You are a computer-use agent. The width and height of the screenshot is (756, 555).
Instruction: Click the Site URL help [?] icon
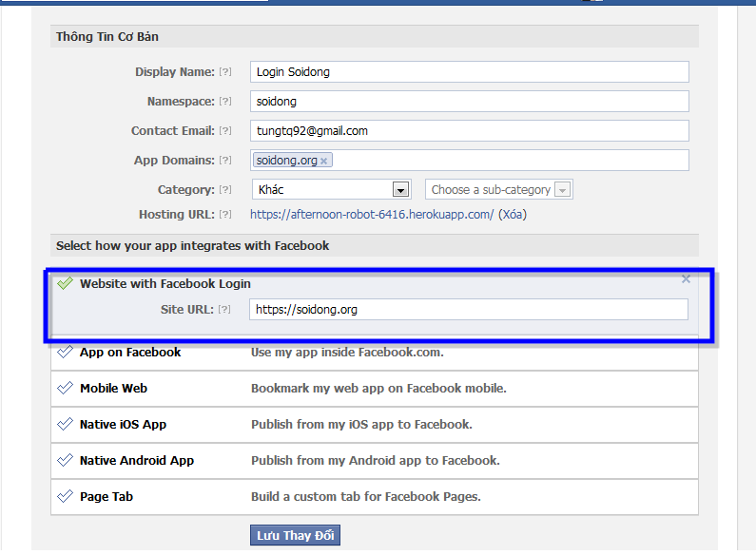225,310
